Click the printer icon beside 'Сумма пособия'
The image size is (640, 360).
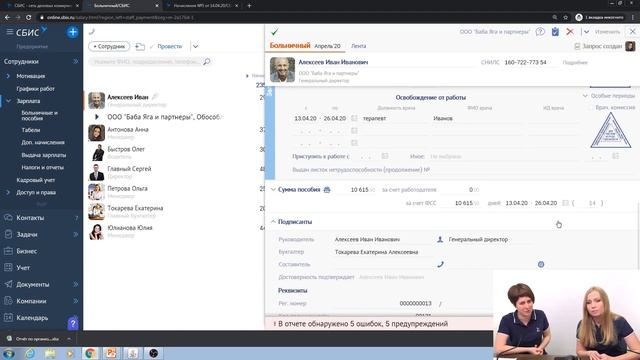pos(327,190)
